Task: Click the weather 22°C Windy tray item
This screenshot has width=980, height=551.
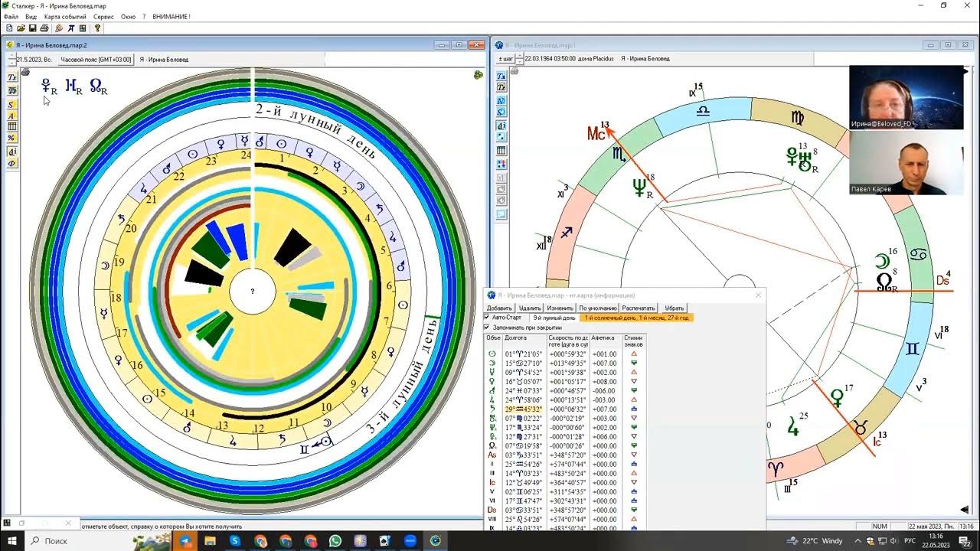Action: (814, 540)
